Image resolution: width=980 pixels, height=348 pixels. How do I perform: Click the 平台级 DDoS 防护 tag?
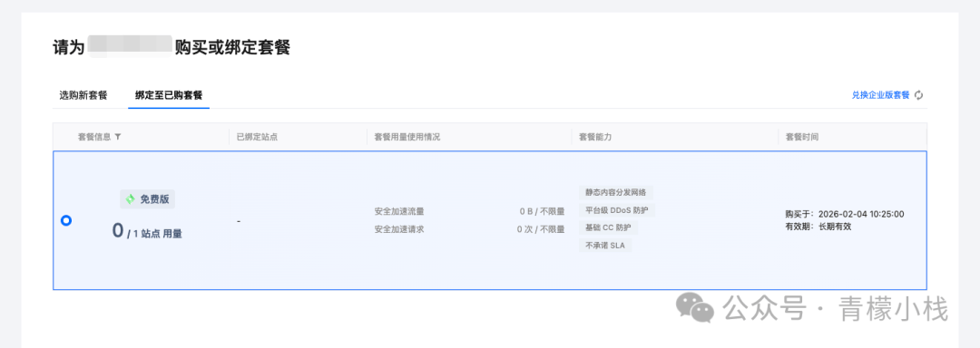coord(617,210)
